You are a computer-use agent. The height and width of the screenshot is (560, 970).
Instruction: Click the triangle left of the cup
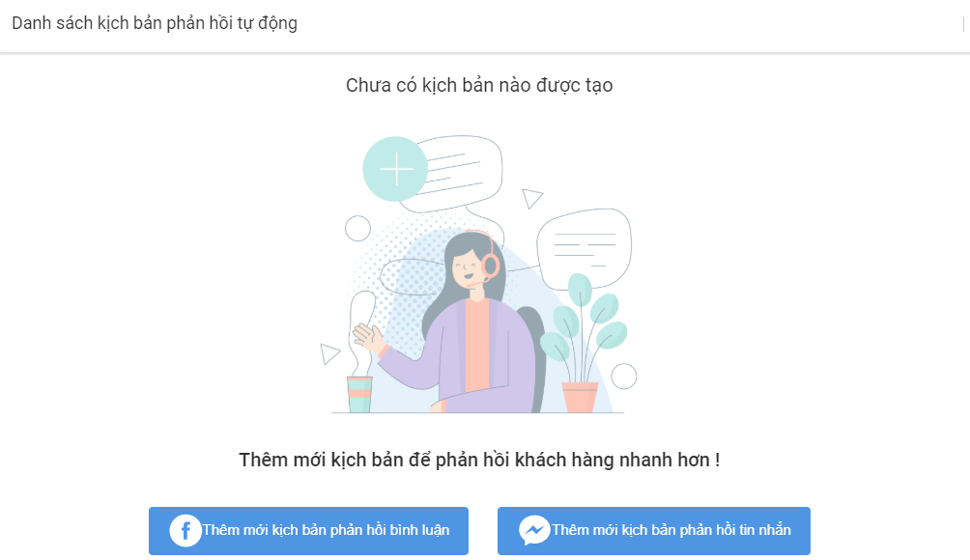pyautogui.click(x=329, y=353)
